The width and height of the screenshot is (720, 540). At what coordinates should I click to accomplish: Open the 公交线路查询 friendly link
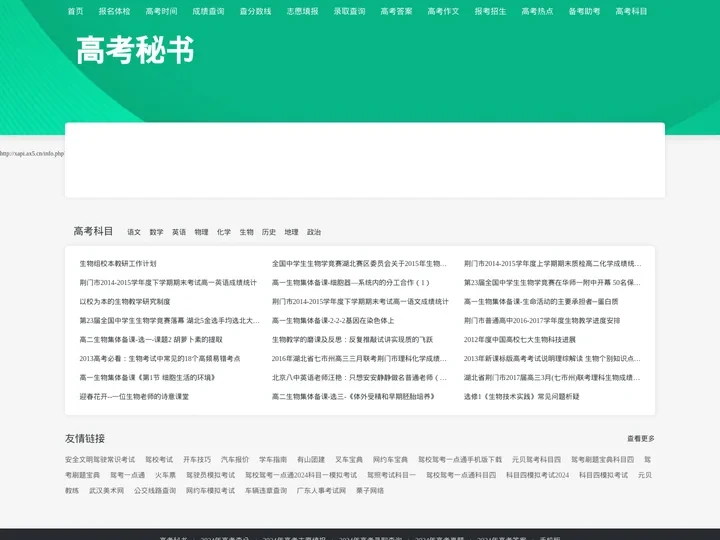click(x=155, y=491)
